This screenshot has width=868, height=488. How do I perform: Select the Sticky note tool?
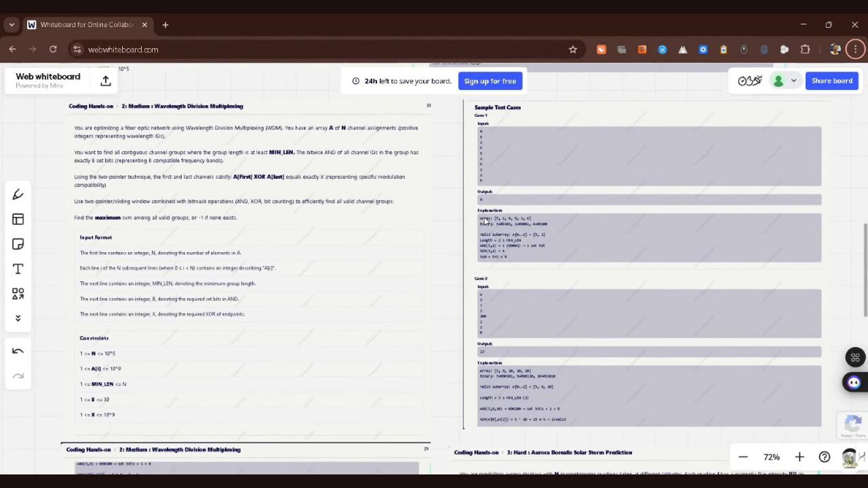pos(18,244)
